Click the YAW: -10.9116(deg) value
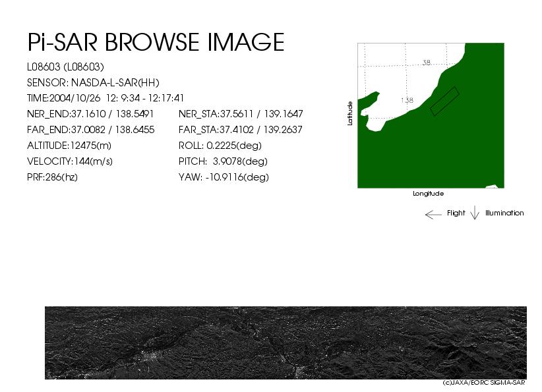The image size is (542, 392). 224,177
